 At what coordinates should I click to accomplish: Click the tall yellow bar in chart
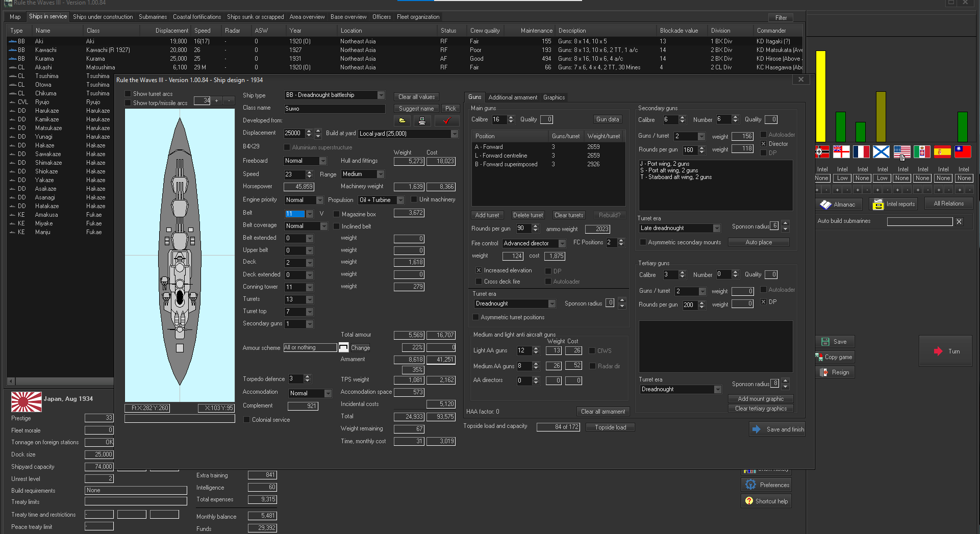820,96
